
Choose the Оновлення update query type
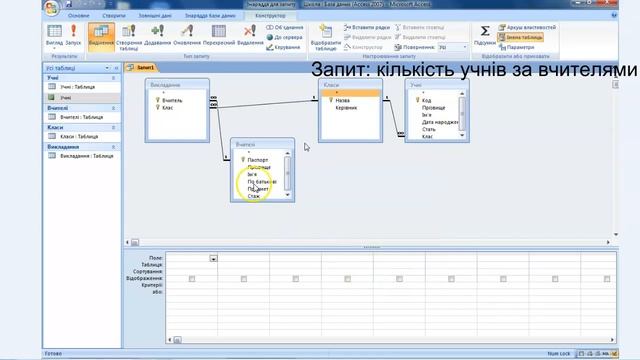[187, 35]
